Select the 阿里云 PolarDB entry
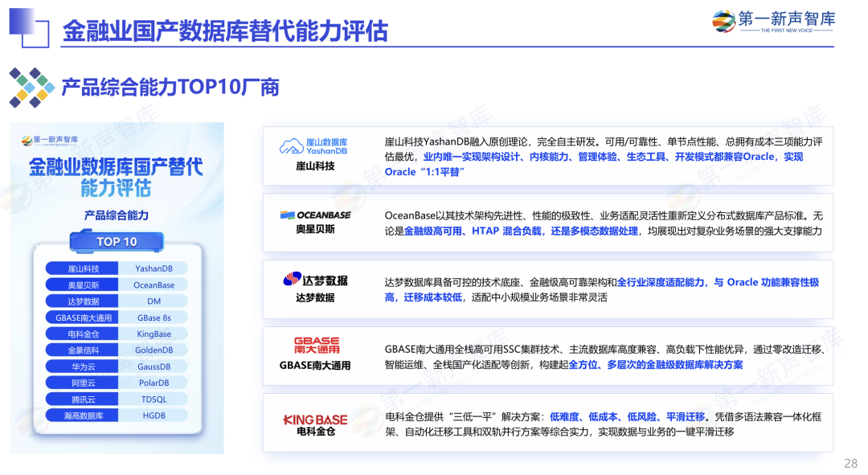Image resolution: width=868 pixels, height=475 pixels. pos(116,382)
